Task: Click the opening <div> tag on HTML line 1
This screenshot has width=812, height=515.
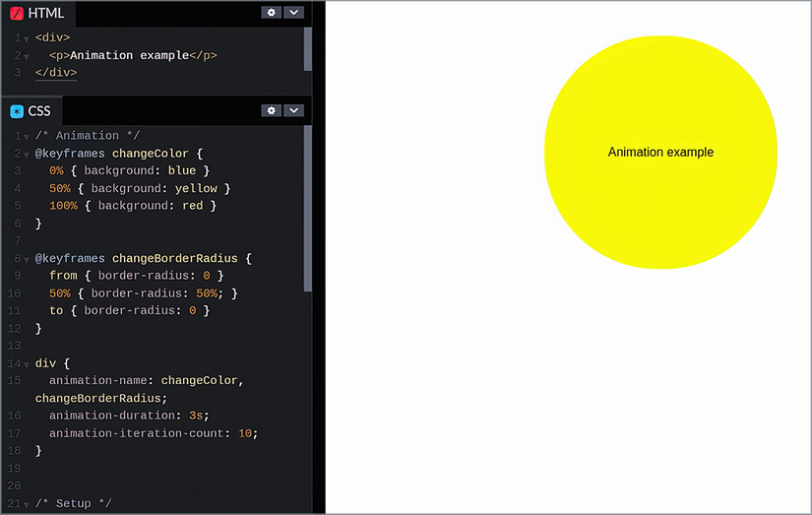Action: (52, 37)
